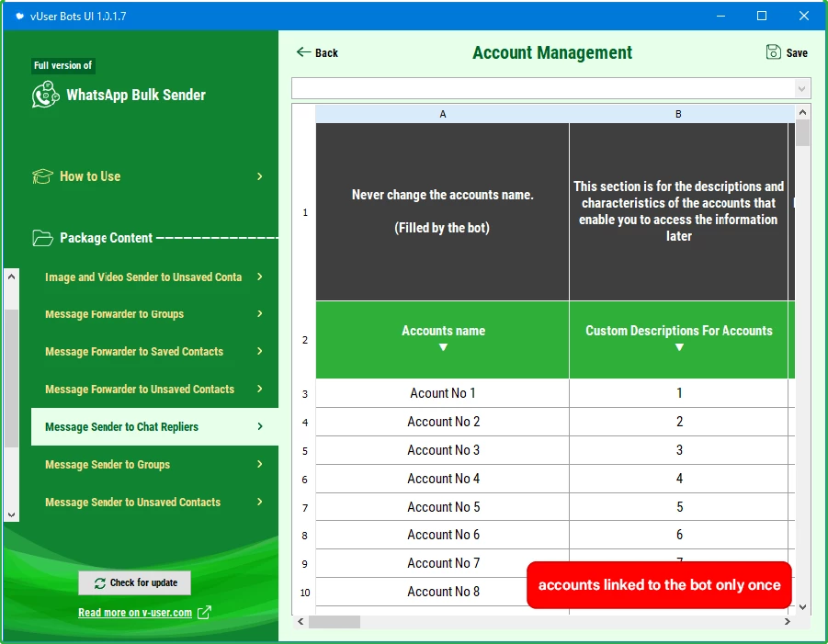Select Message Forwarder to Groups
Image resolution: width=828 pixels, height=644 pixels.
[114, 314]
